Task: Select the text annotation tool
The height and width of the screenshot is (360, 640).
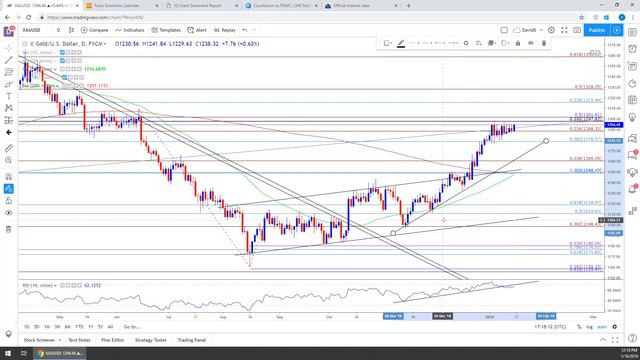Action: pyautogui.click(x=9, y=96)
